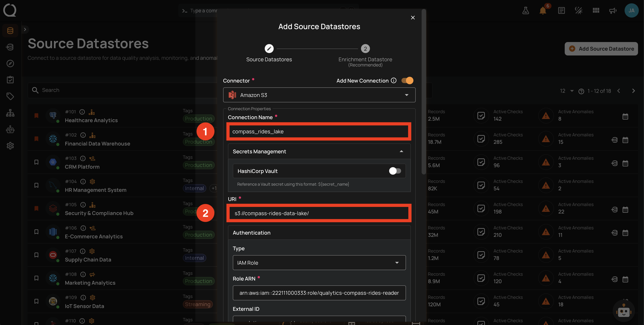This screenshot has height=325, width=644.
Task: Open calendar icon in Healthcare Analytics row
Action: pyautogui.click(x=625, y=116)
